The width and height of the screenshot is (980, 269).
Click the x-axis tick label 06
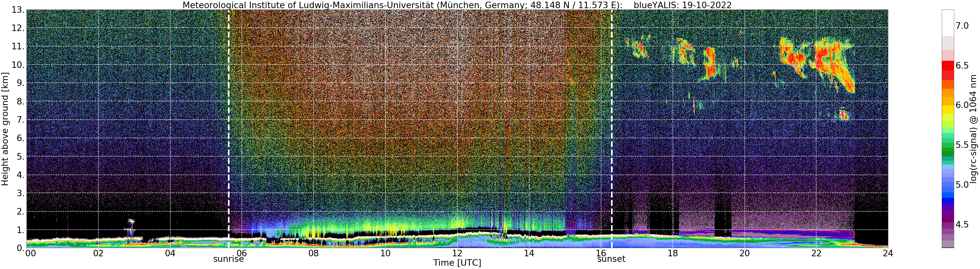(x=242, y=253)
